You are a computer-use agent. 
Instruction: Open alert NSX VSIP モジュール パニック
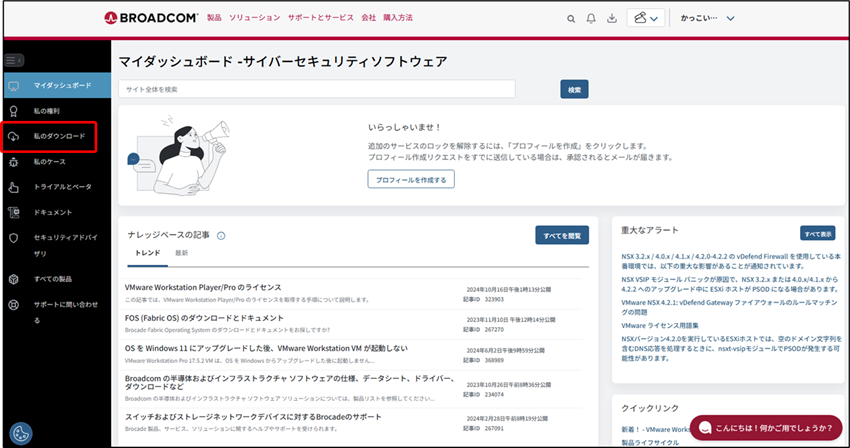[x=730, y=285]
